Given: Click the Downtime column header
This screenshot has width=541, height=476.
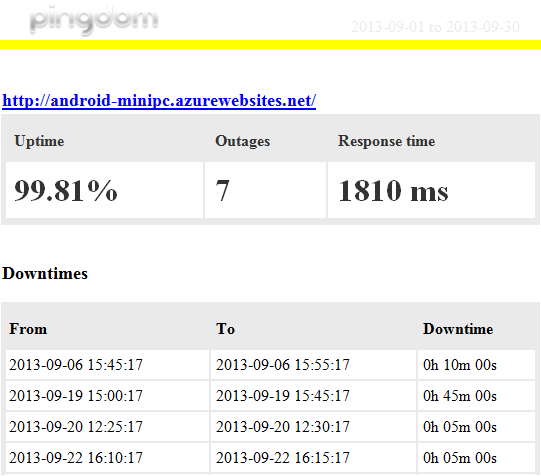Looking at the screenshot, I should [x=458, y=329].
